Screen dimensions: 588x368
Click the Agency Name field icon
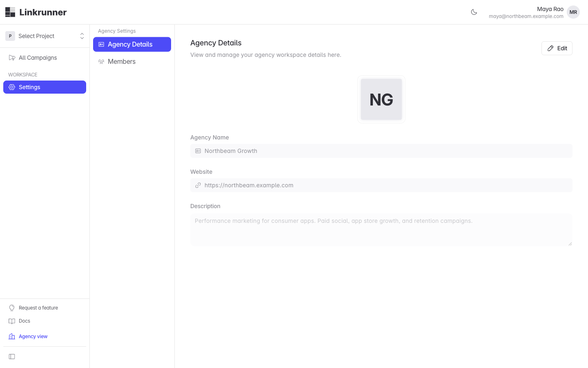click(198, 151)
